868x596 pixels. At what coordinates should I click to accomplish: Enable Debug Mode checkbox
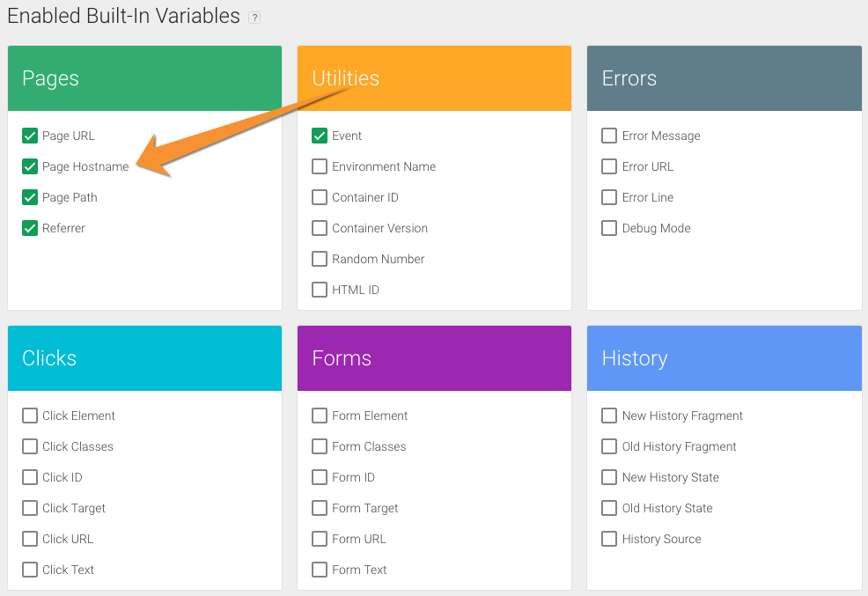pos(609,228)
